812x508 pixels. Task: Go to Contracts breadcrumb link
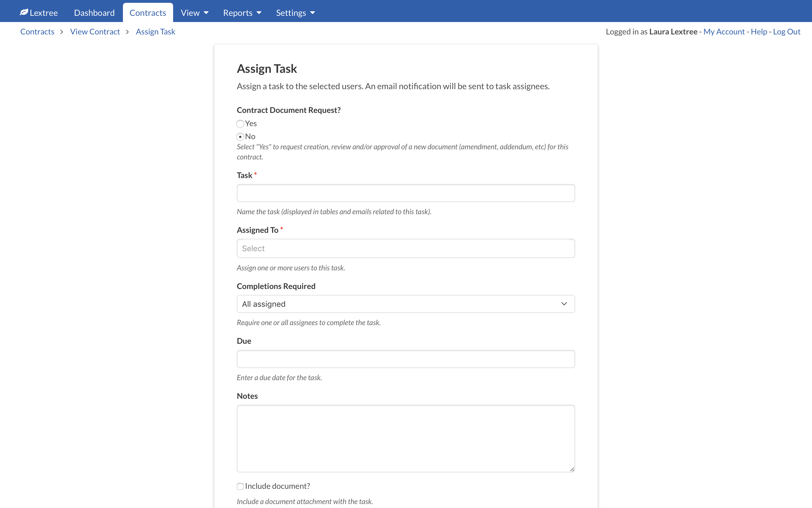click(37, 32)
